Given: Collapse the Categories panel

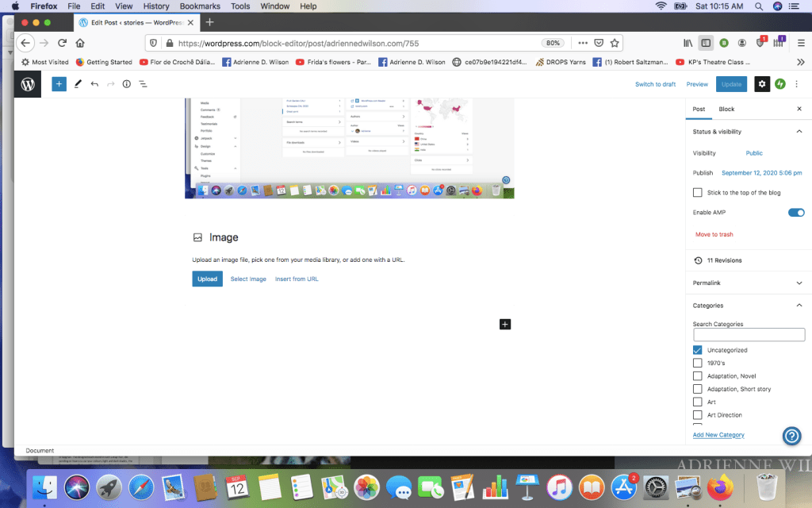Looking at the screenshot, I should pyautogui.click(x=799, y=306).
